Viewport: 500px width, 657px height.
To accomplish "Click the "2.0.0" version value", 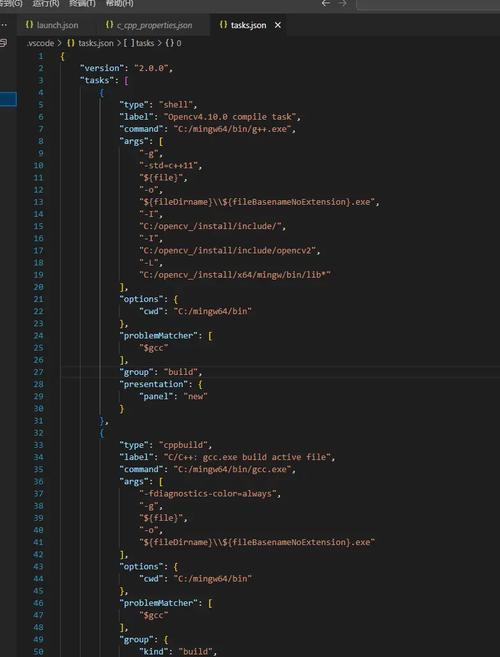I will point(151,68).
